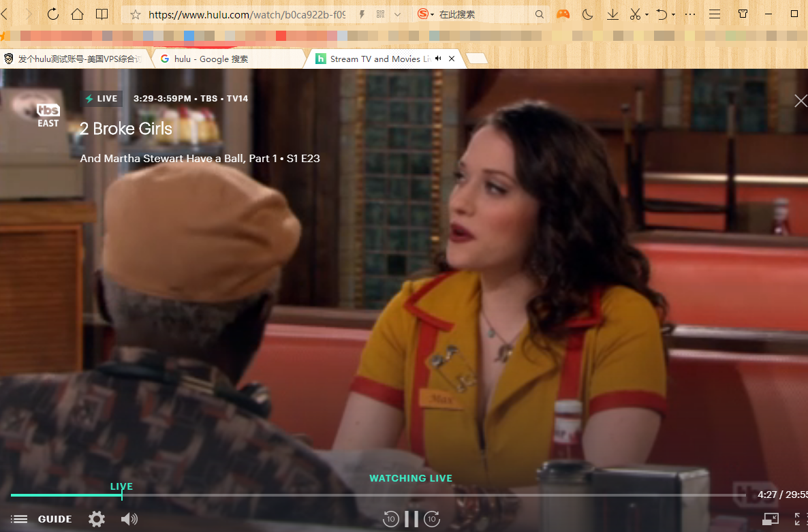Open the three-dots more tools menu
This screenshot has width=808, height=532.
690,14
